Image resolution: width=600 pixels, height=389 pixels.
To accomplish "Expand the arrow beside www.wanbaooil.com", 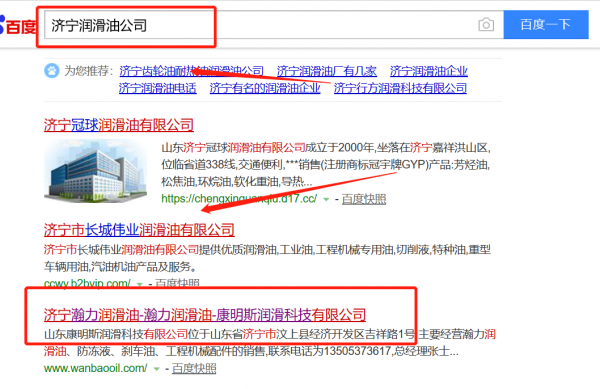I will pyautogui.click(x=156, y=369).
